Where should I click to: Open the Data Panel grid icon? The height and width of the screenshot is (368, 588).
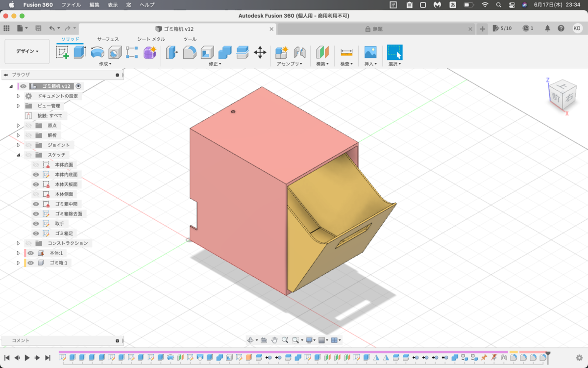pos(6,28)
